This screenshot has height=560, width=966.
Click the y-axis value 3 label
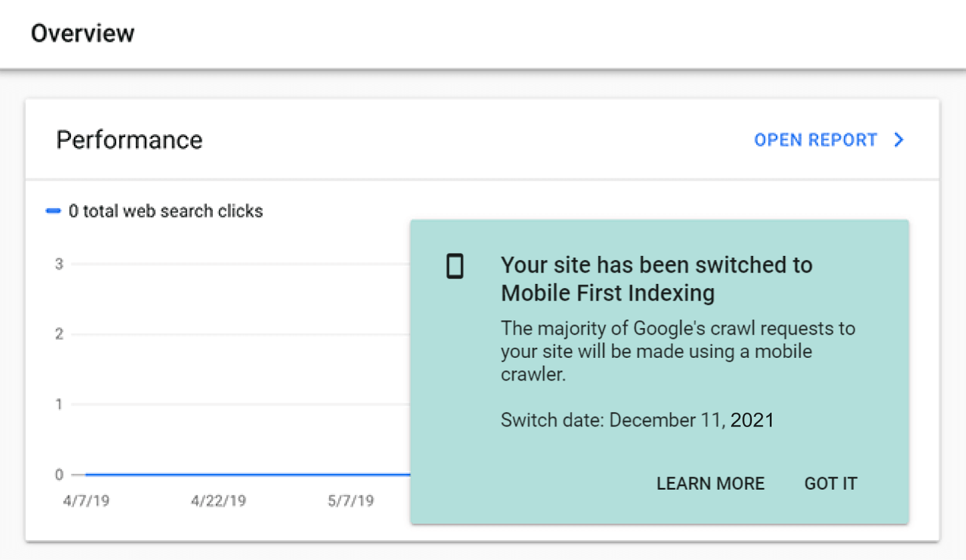click(x=59, y=264)
